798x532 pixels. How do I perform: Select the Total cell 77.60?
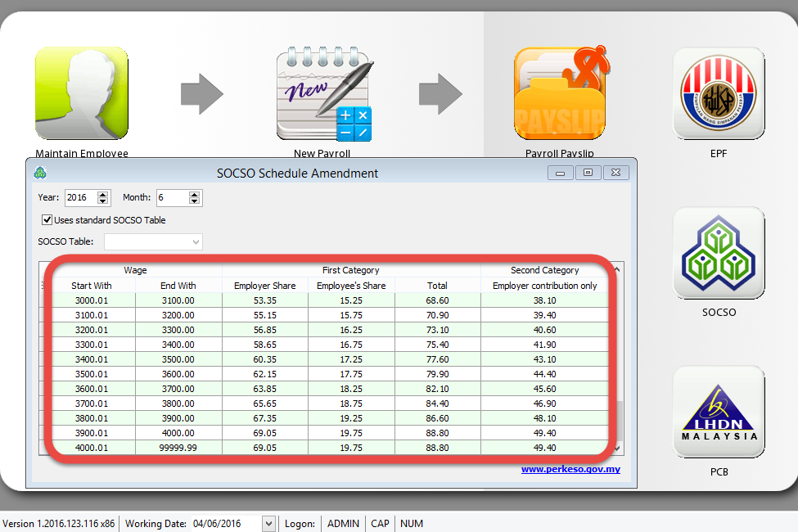tap(437, 359)
